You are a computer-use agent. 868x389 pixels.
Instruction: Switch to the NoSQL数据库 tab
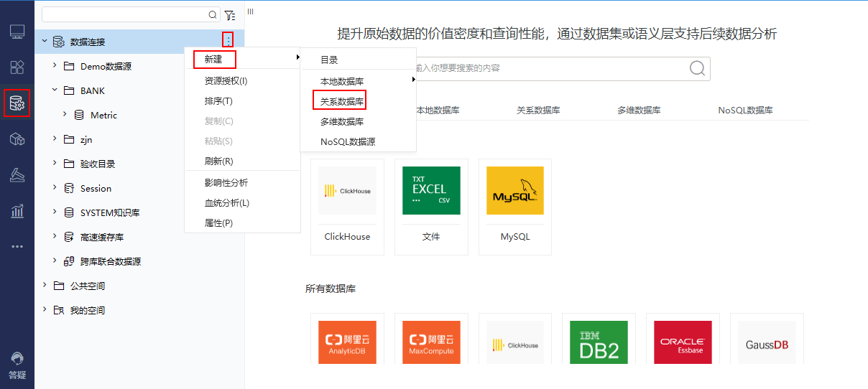coord(745,111)
